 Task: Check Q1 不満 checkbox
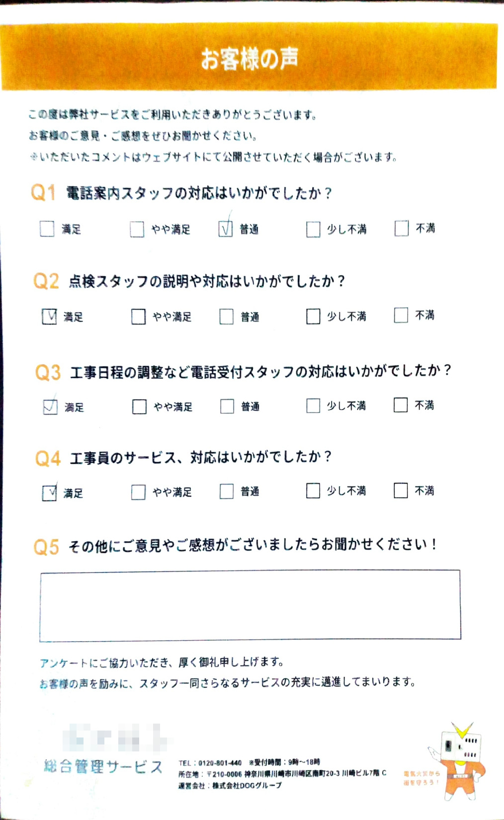(401, 228)
